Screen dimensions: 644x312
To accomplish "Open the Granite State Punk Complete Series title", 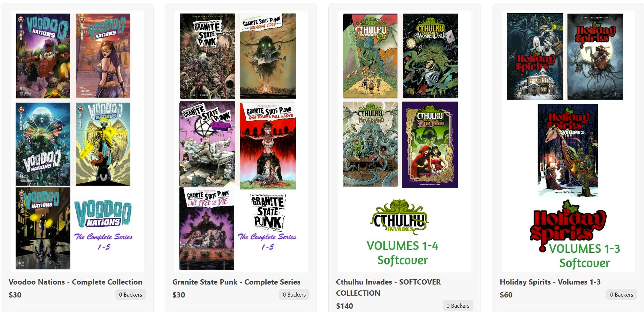I will tap(236, 282).
